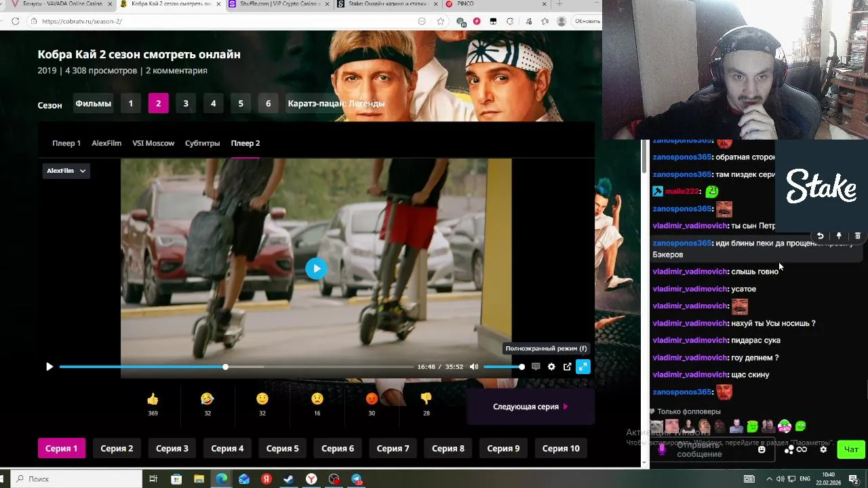Switch to the PINCO browser tab
The width and height of the screenshot is (868, 488).
497,4
